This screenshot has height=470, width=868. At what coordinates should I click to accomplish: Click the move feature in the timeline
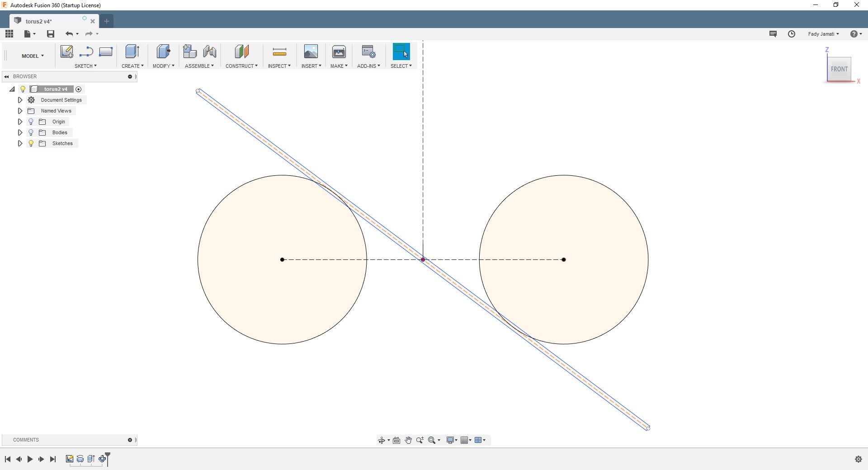pyautogui.click(x=102, y=459)
